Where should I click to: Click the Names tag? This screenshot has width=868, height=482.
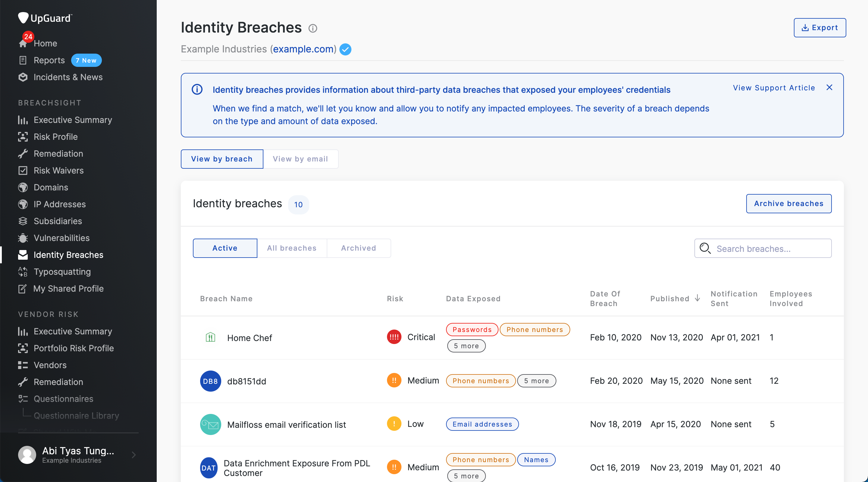(536, 460)
